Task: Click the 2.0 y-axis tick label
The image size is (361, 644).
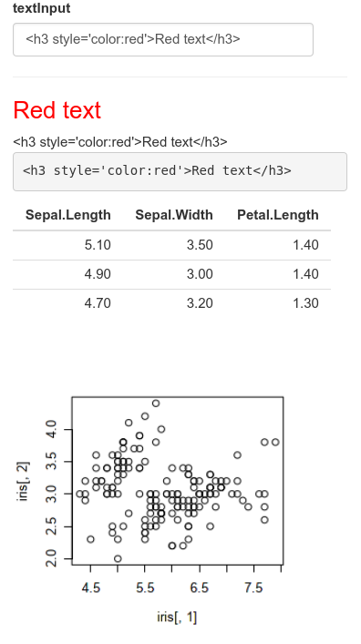Action: (51, 558)
